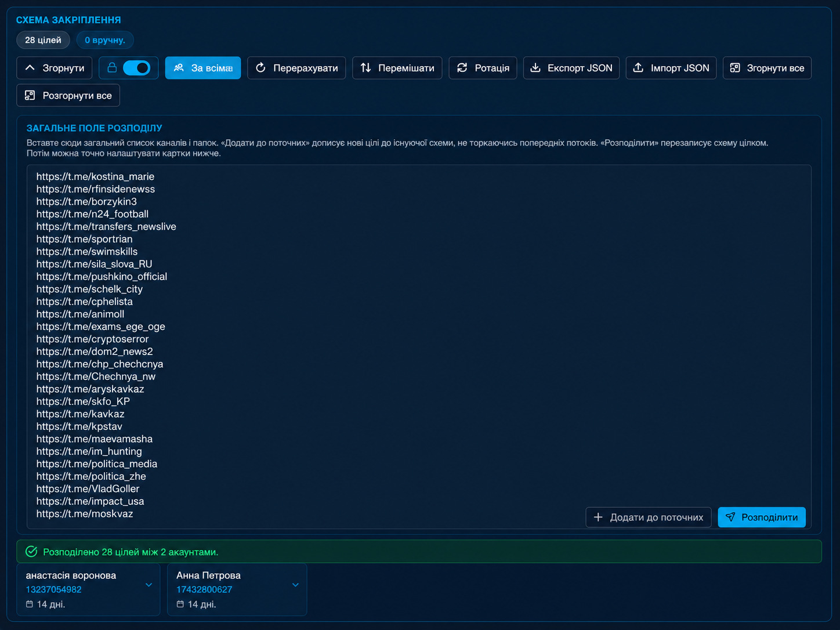
Task: Export scheme via Експорт JSON
Action: pos(571,68)
